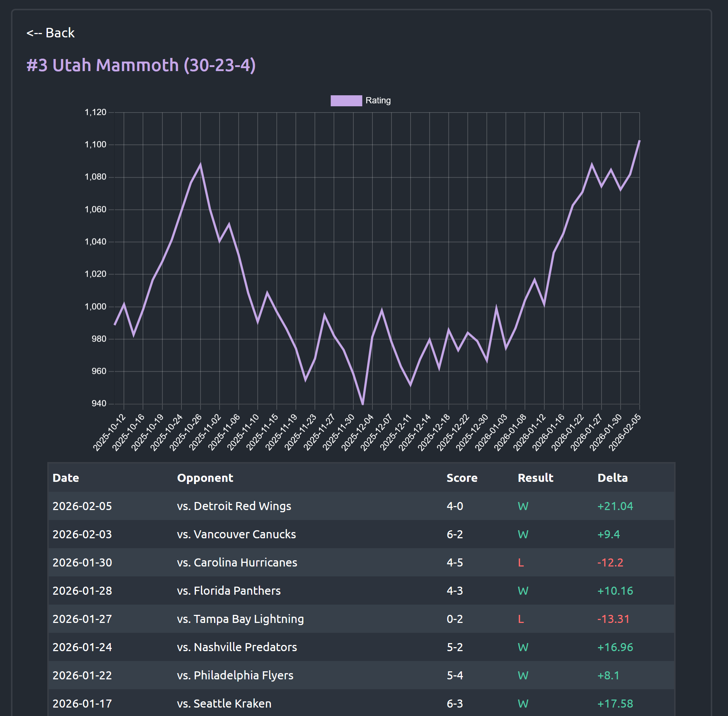Sort by the Score column header
This screenshot has width=728, height=716.
(462, 478)
